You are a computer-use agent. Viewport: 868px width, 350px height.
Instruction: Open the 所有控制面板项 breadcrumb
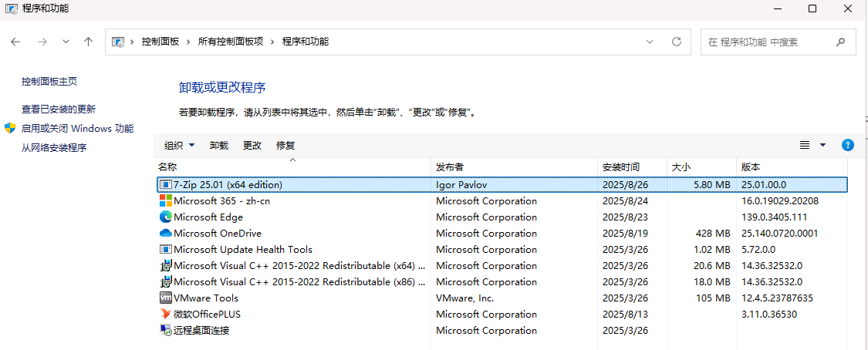click(231, 42)
